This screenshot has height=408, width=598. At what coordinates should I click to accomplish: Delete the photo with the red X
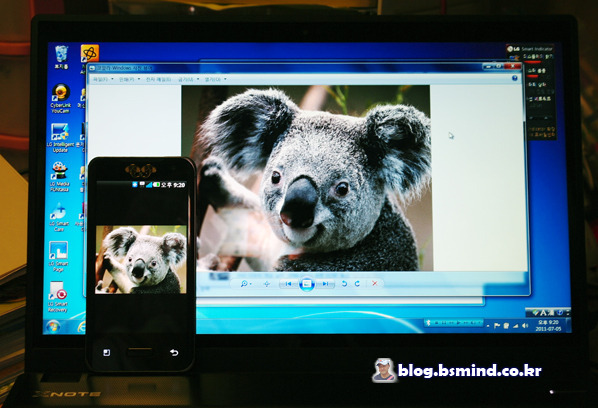pyautogui.click(x=375, y=283)
